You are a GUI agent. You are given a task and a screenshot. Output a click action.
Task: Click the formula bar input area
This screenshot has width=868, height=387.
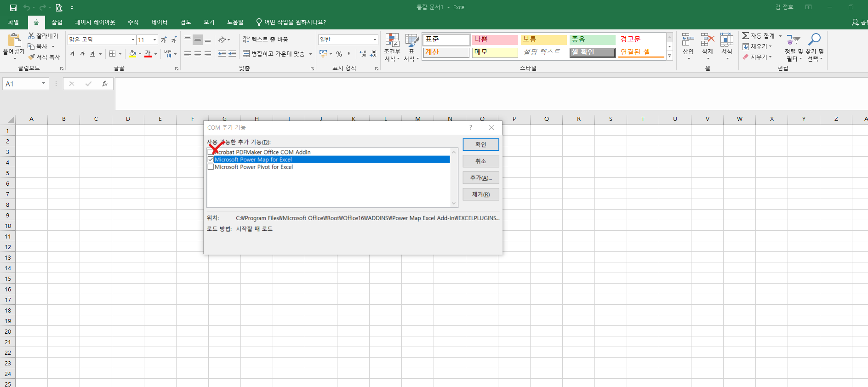point(491,94)
